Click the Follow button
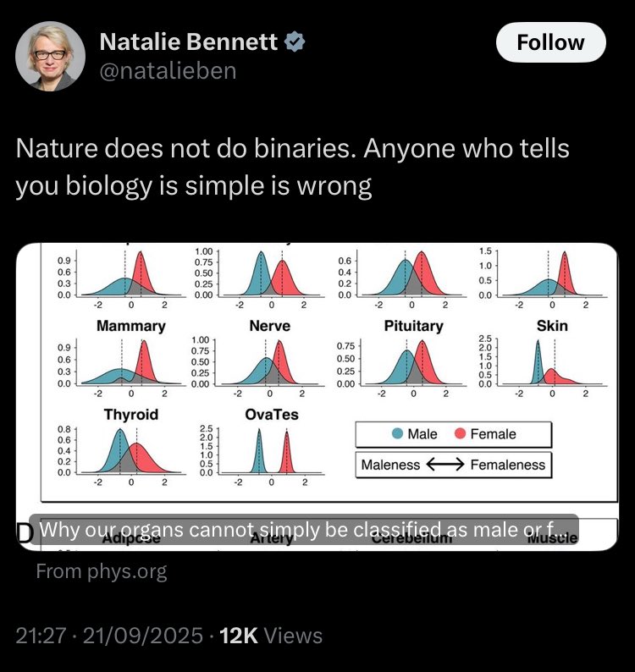The height and width of the screenshot is (672, 635). (x=550, y=42)
